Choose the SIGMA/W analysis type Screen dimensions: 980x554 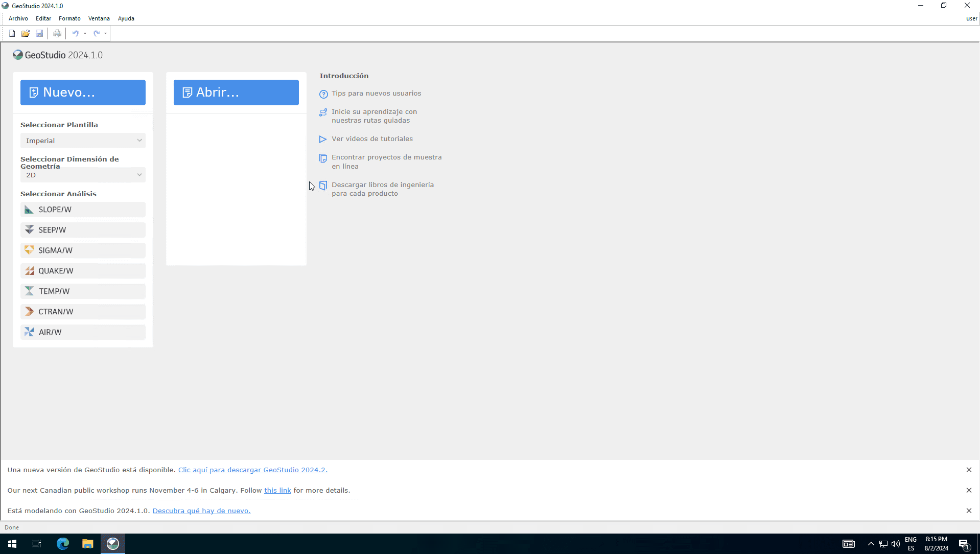click(83, 250)
